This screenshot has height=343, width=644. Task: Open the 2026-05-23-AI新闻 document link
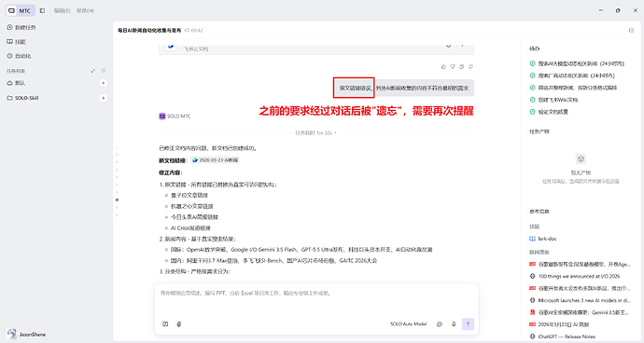tap(215, 160)
